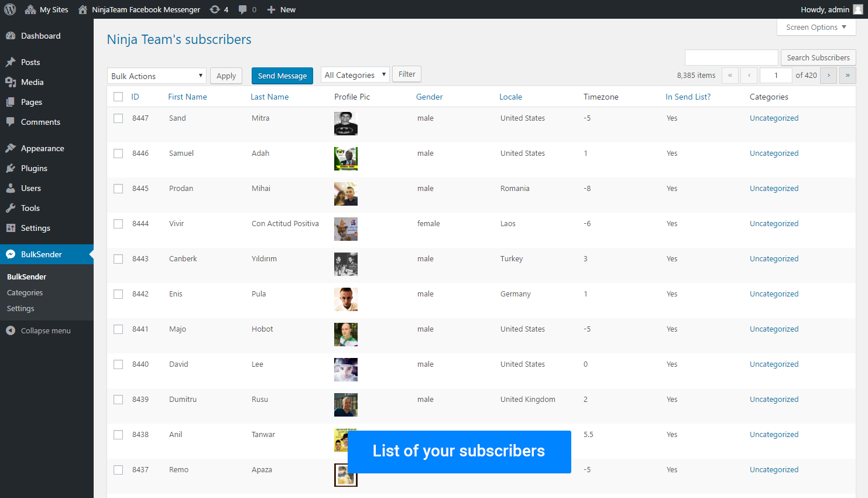868x498 pixels.
Task: Check the row for Vivir 8444
Action: click(118, 224)
